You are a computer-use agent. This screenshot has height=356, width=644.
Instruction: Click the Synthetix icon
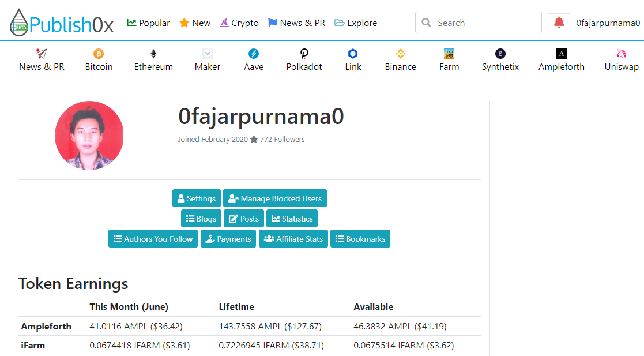tap(500, 54)
